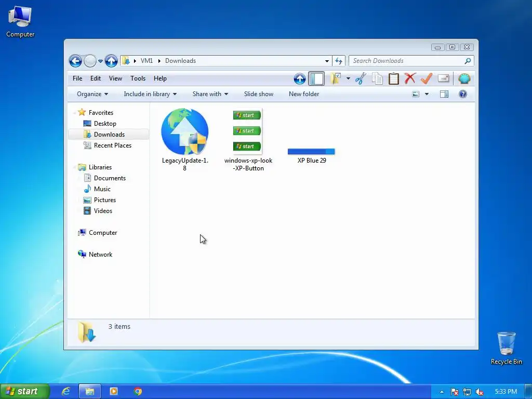The width and height of the screenshot is (532, 399).
Task: Select the XP Blue 29 file
Action: 312,156
